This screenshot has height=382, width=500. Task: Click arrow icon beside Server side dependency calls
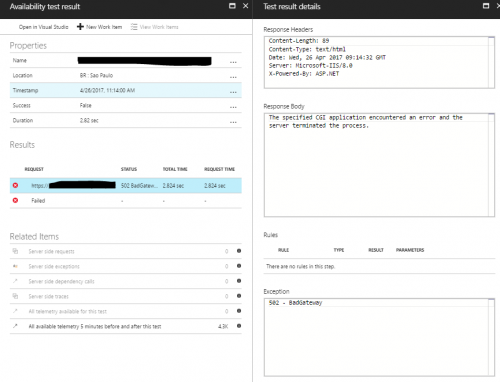click(x=15, y=281)
